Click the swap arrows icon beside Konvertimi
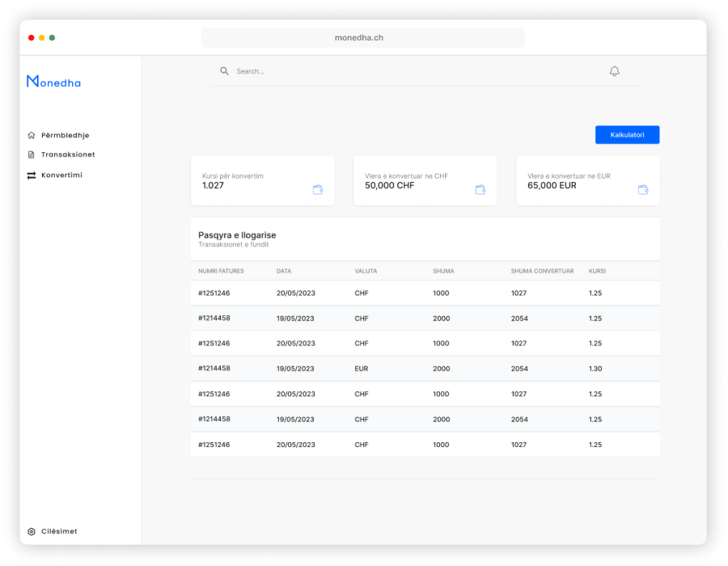Screen dimensions: 728x566 32,175
